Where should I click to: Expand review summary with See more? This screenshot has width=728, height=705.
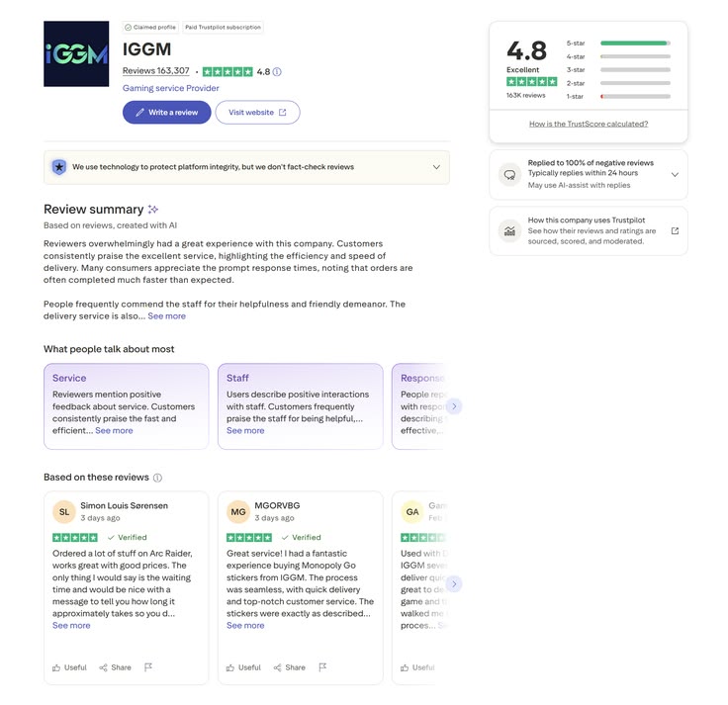click(167, 316)
